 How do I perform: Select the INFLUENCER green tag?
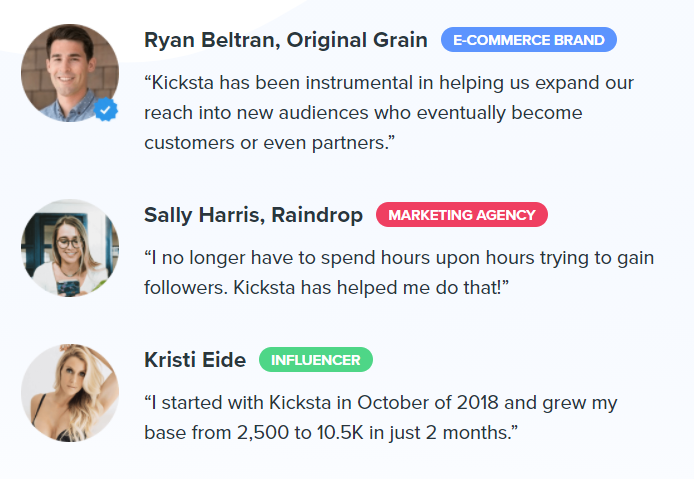coord(316,360)
